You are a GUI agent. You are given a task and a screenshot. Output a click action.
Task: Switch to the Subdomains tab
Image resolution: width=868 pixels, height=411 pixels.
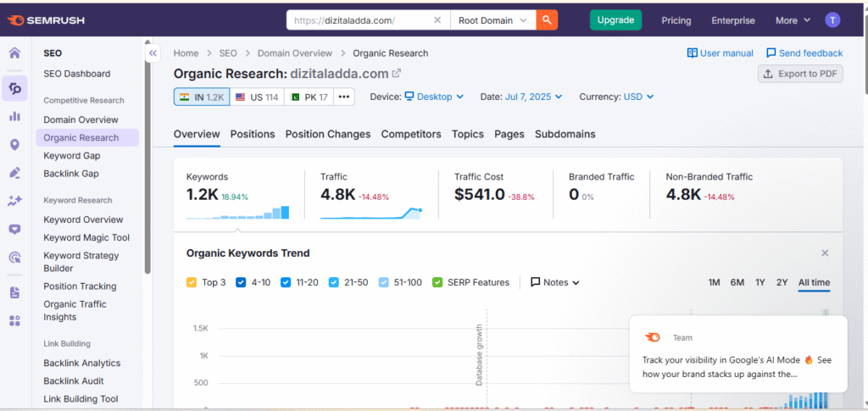[x=565, y=135]
